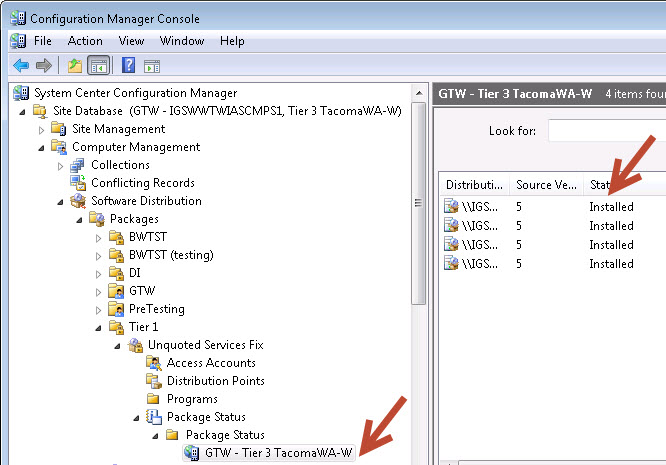The height and width of the screenshot is (465, 666).
Task: Open the Help menu
Action: pyautogui.click(x=232, y=41)
